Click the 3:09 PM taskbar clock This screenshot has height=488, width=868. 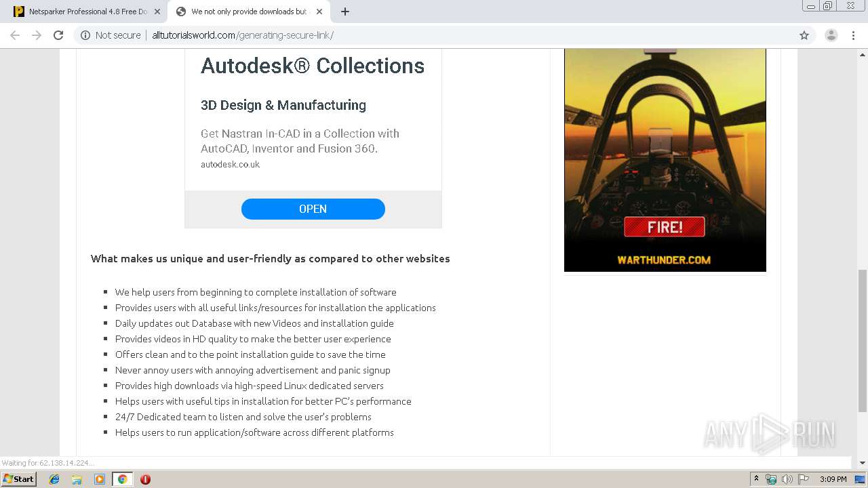point(833,479)
